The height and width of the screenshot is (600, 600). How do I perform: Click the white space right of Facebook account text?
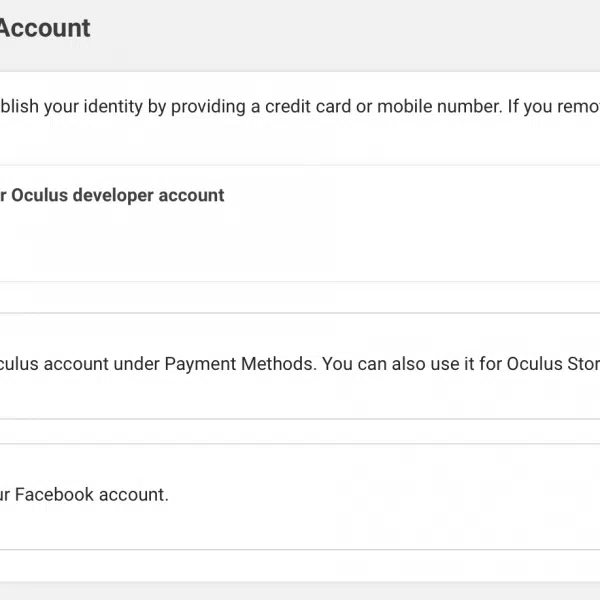(x=383, y=495)
